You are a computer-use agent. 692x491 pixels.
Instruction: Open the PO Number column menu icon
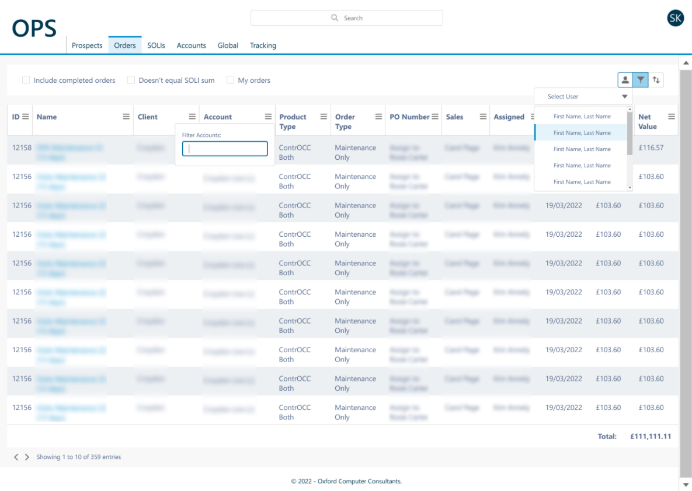(x=435, y=116)
